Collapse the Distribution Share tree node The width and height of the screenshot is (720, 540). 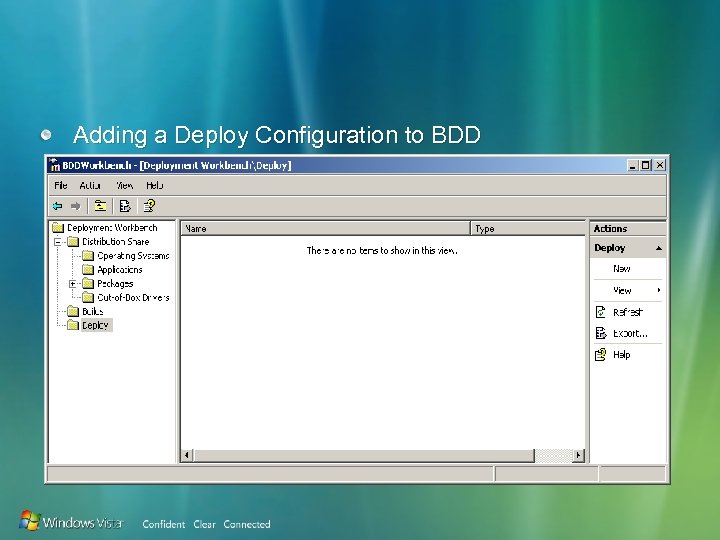(58, 242)
